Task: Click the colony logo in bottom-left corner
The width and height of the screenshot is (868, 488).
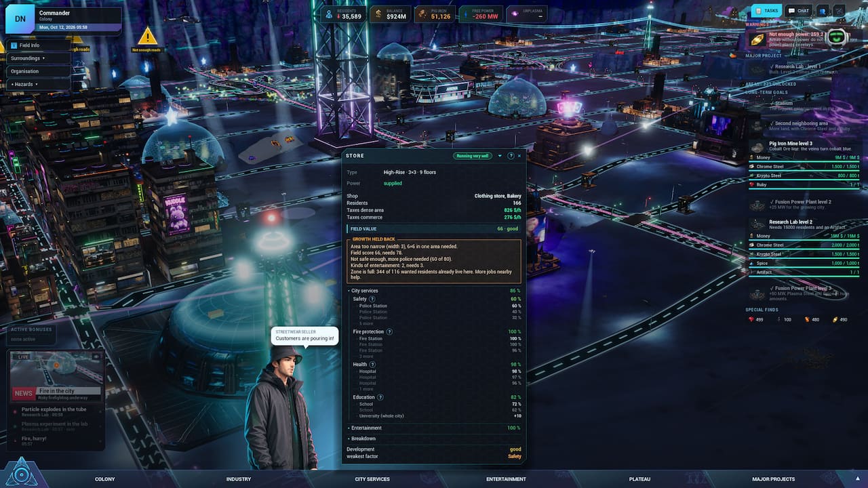Action: pos(22,471)
